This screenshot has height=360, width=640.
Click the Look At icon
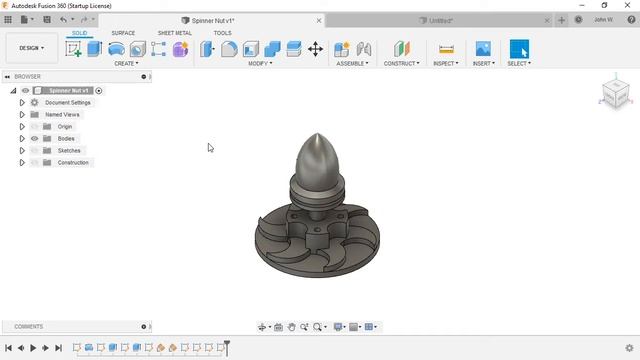coord(278,327)
